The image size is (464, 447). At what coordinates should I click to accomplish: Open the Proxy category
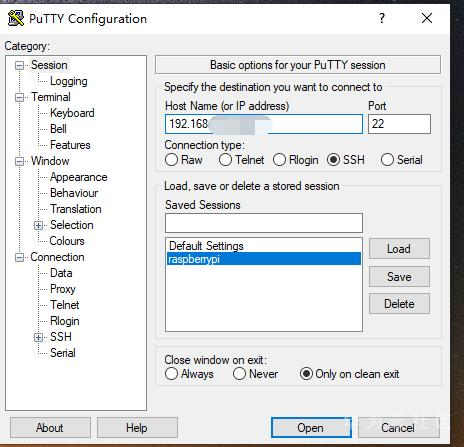point(63,289)
